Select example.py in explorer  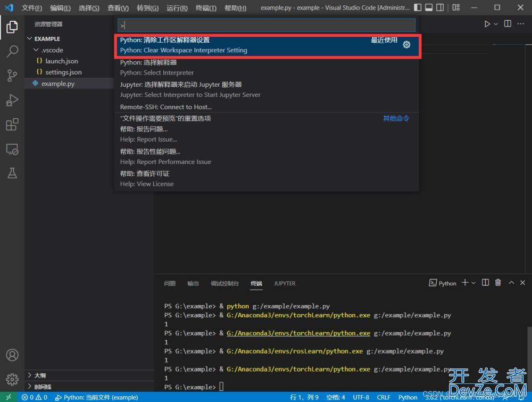point(69,84)
